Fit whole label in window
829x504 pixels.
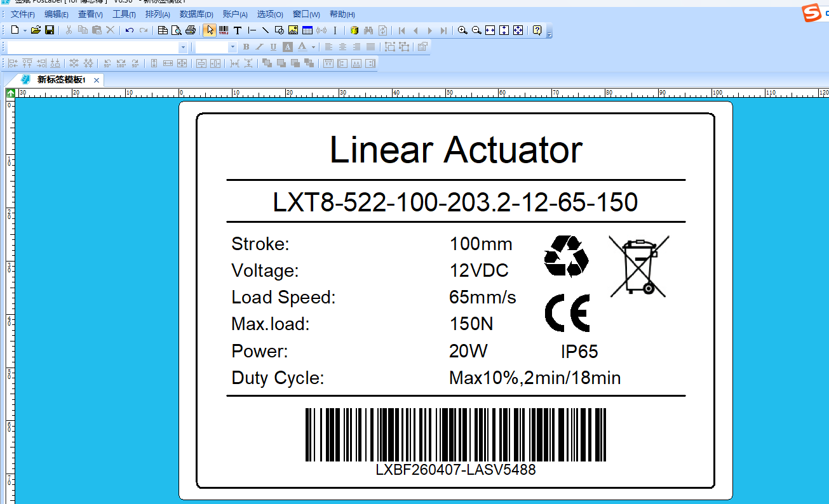tap(518, 30)
